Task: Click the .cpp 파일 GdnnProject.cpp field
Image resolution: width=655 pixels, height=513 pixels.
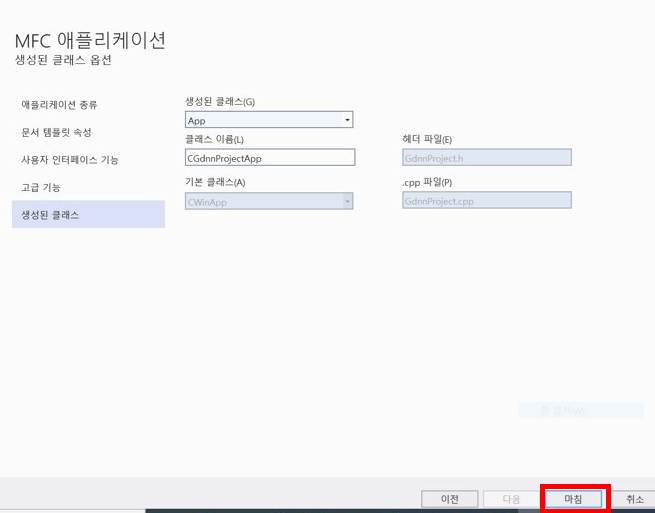Action: pyautogui.click(x=487, y=200)
